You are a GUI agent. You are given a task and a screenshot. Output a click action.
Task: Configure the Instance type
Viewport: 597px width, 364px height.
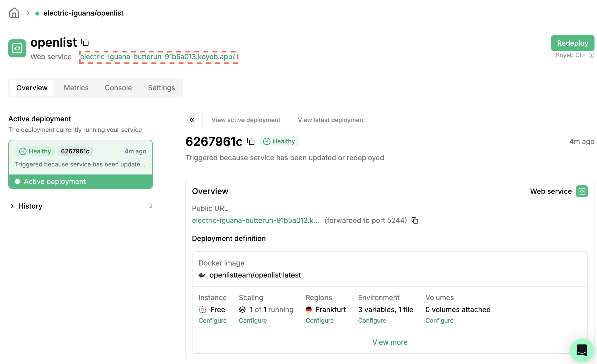[212, 320]
